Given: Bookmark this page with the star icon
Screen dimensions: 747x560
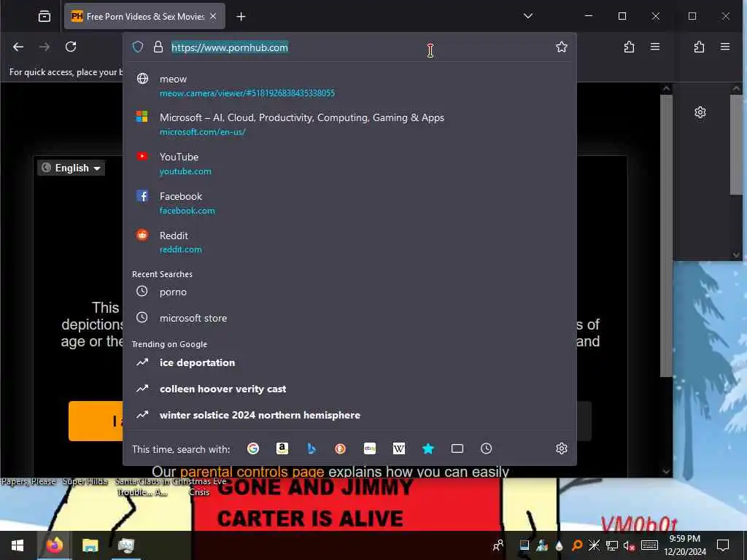Looking at the screenshot, I should pyautogui.click(x=561, y=47).
